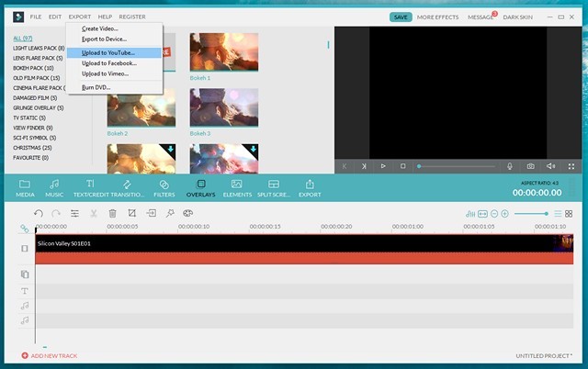Click the zoom to fit timeline icon

point(482,214)
